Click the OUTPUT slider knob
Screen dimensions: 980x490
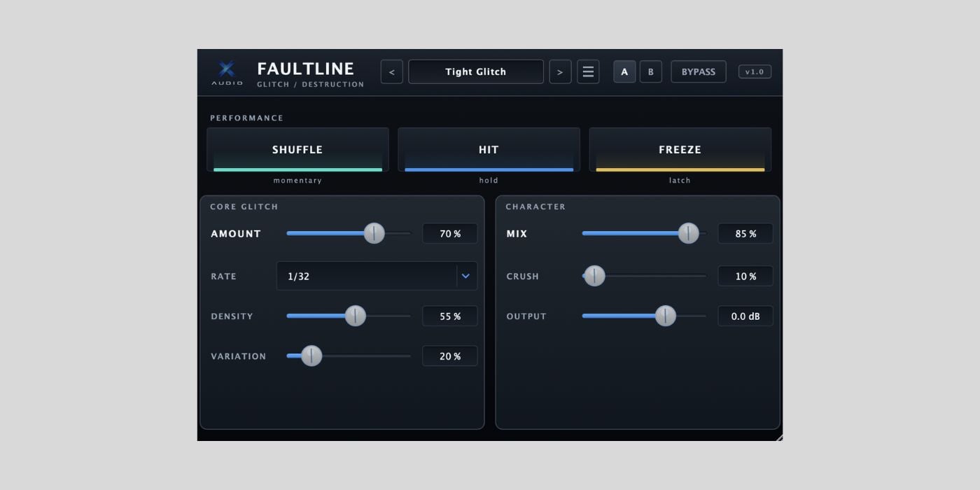pyautogui.click(x=666, y=316)
